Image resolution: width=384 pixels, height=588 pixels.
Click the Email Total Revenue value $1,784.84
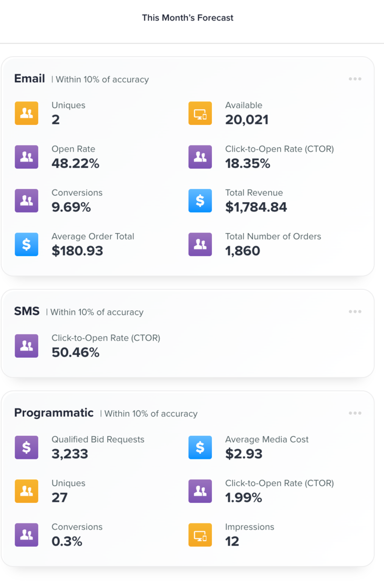coord(256,207)
